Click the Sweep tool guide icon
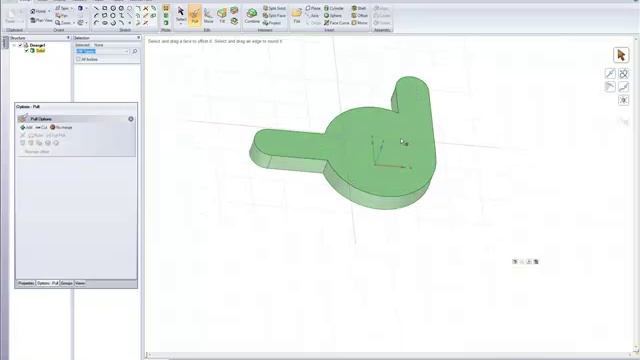Viewport: 640px width, 360px height. pyautogui.click(x=623, y=87)
